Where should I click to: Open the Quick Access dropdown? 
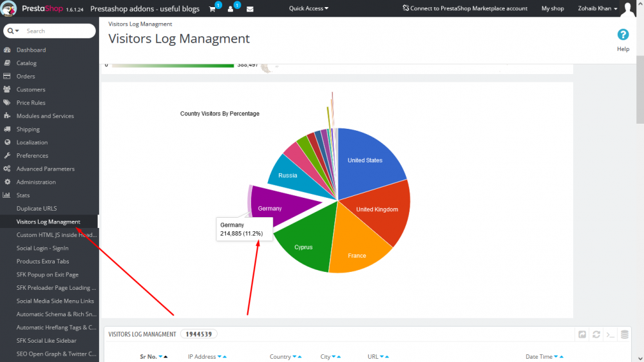308,8
